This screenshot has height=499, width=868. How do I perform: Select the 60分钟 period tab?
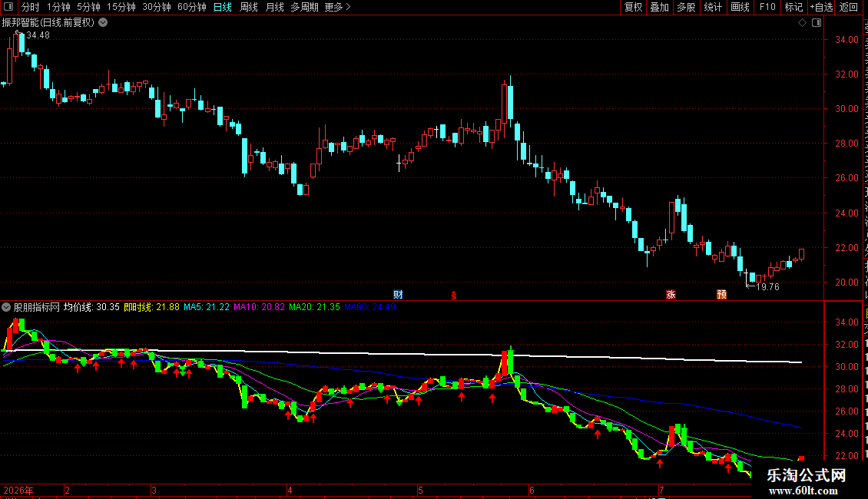tap(192, 7)
